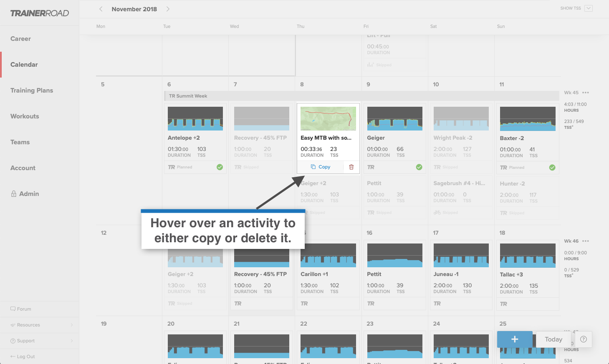The height and width of the screenshot is (364, 609).
Task: Click November 2018 month title
Action: [134, 9]
